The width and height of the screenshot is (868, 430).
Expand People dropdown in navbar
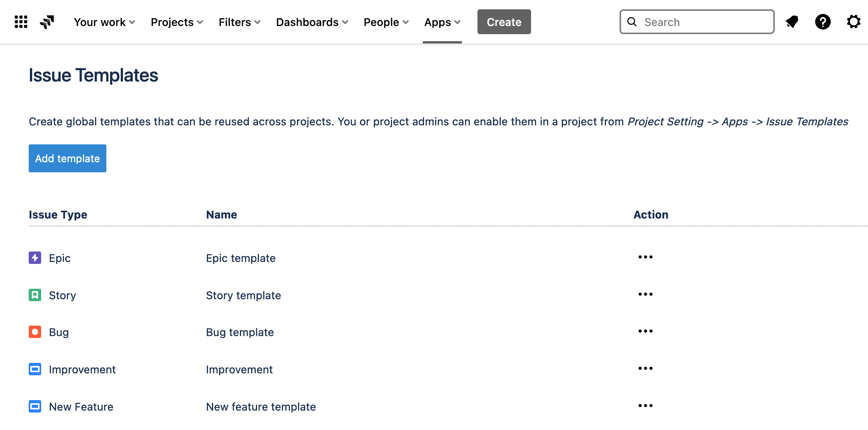[x=386, y=22]
